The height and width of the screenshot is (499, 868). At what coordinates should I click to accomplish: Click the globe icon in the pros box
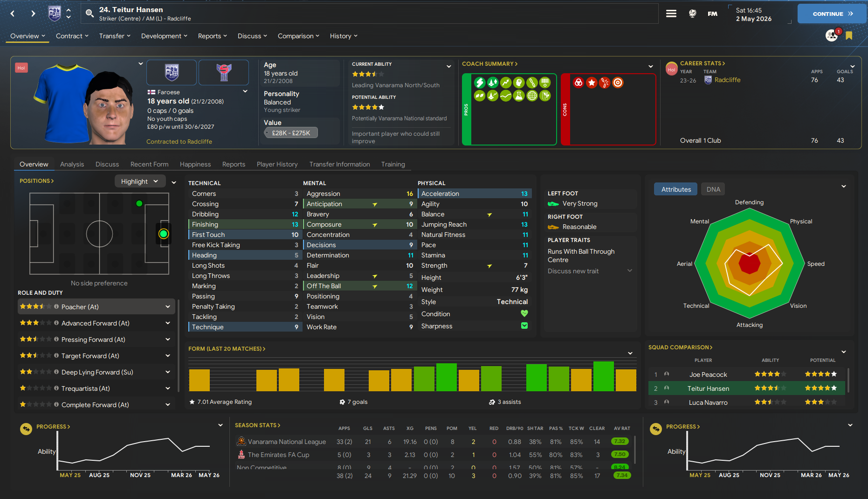click(532, 96)
